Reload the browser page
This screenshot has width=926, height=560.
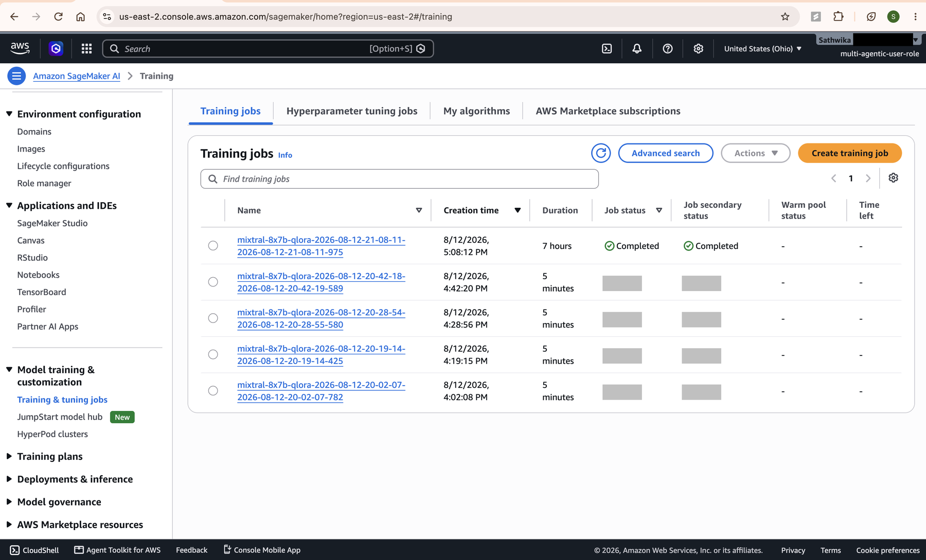coord(58,16)
